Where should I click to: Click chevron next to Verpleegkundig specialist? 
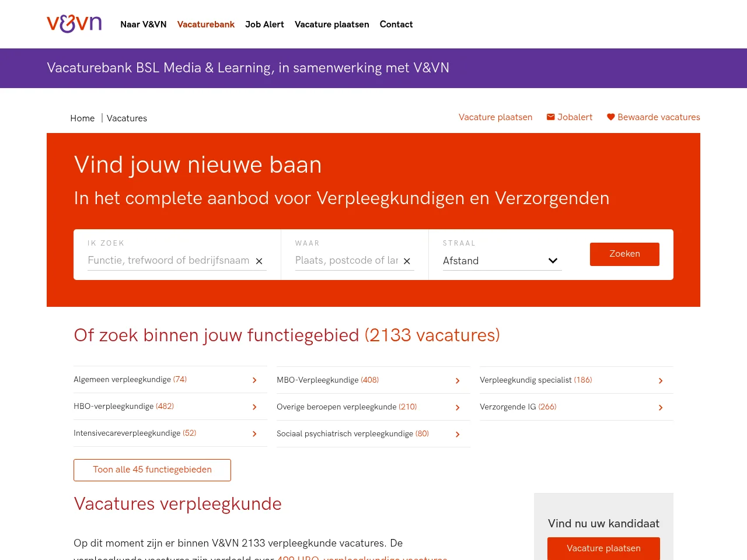coord(661,381)
